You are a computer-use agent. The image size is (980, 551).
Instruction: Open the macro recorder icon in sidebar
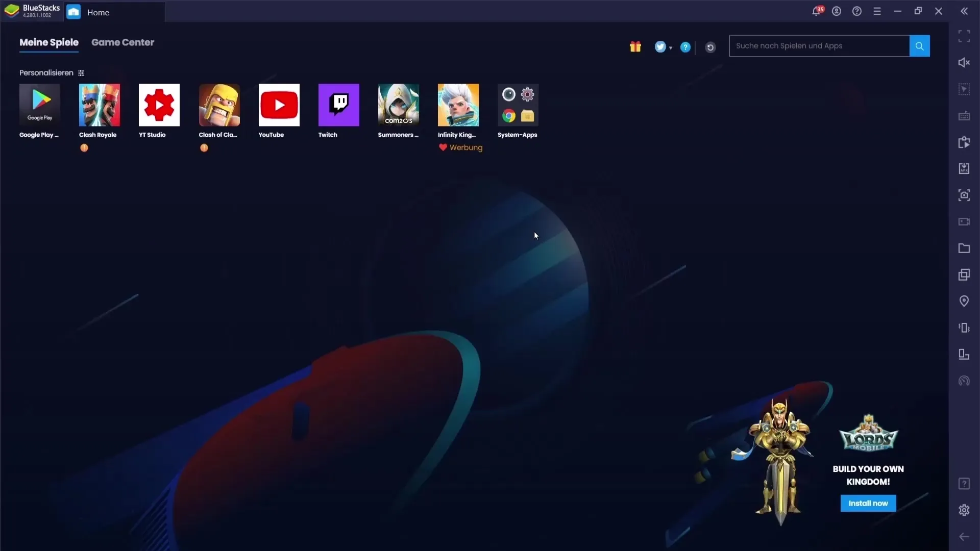point(964,142)
